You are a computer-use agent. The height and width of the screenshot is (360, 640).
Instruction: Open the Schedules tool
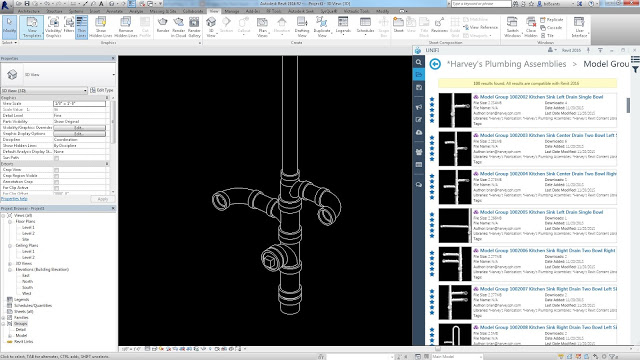pyautogui.click(x=365, y=25)
